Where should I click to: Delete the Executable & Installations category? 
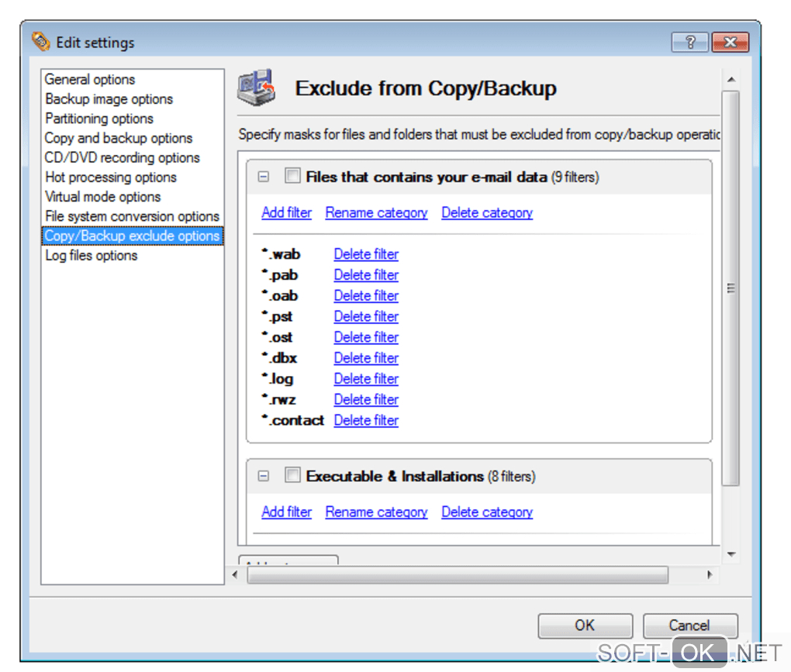click(487, 512)
